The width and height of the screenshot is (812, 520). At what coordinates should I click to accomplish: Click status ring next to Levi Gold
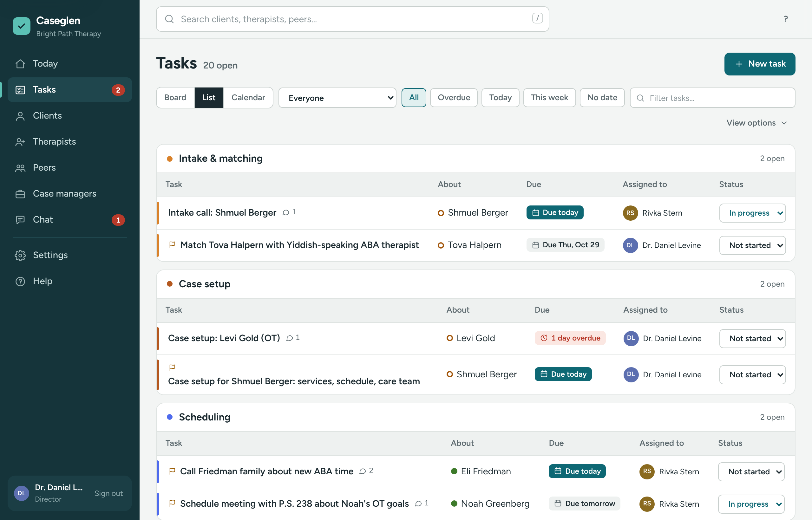449,338
